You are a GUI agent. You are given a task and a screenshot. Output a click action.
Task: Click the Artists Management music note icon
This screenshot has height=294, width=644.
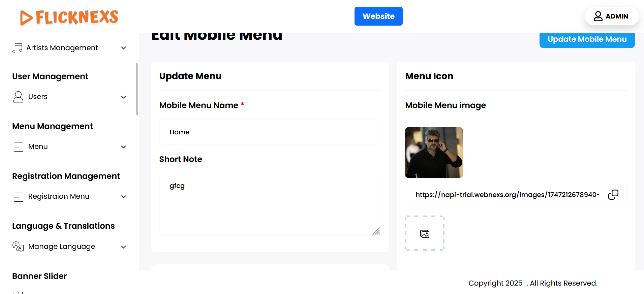point(18,48)
